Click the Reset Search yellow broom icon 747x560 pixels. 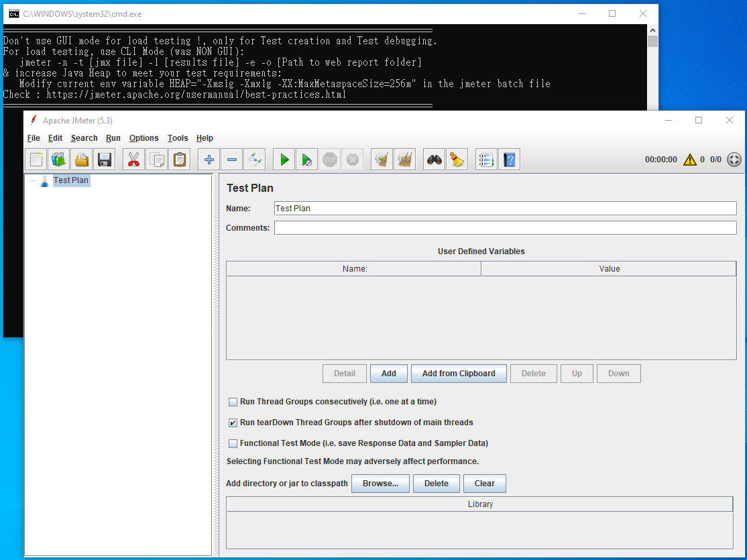[457, 160]
